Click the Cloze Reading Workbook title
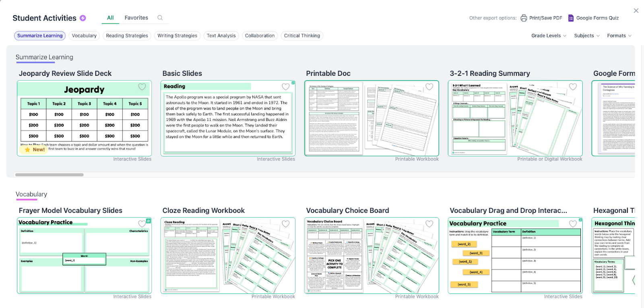 click(x=203, y=210)
